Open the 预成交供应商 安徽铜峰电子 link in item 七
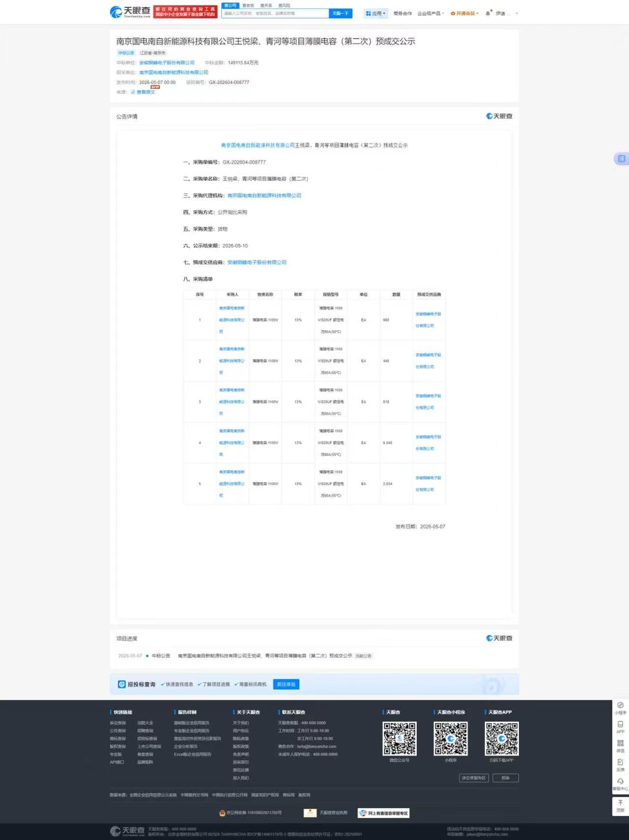 (257, 262)
